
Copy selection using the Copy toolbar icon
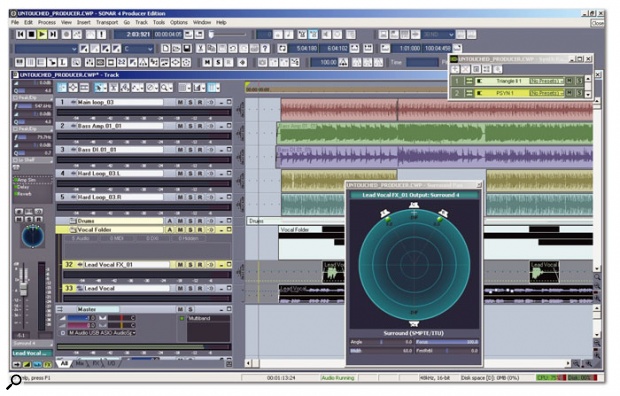(x=212, y=48)
